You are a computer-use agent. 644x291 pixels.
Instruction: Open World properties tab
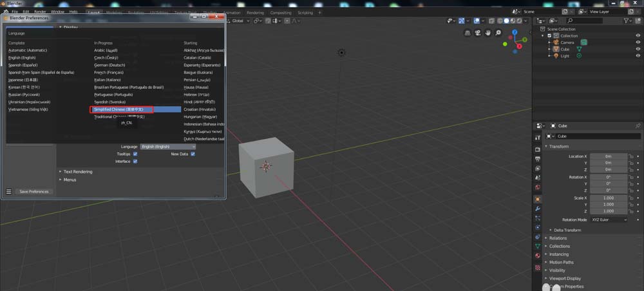pyautogui.click(x=538, y=187)
